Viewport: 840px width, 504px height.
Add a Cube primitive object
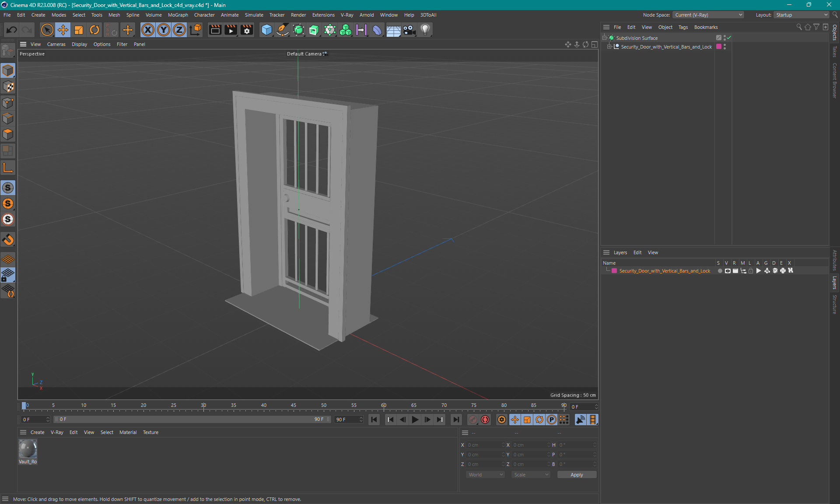266,30
